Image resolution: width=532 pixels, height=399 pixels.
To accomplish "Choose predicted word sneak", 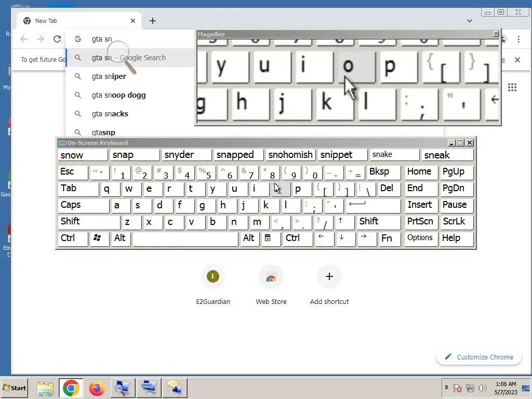I will pos(447,155).
